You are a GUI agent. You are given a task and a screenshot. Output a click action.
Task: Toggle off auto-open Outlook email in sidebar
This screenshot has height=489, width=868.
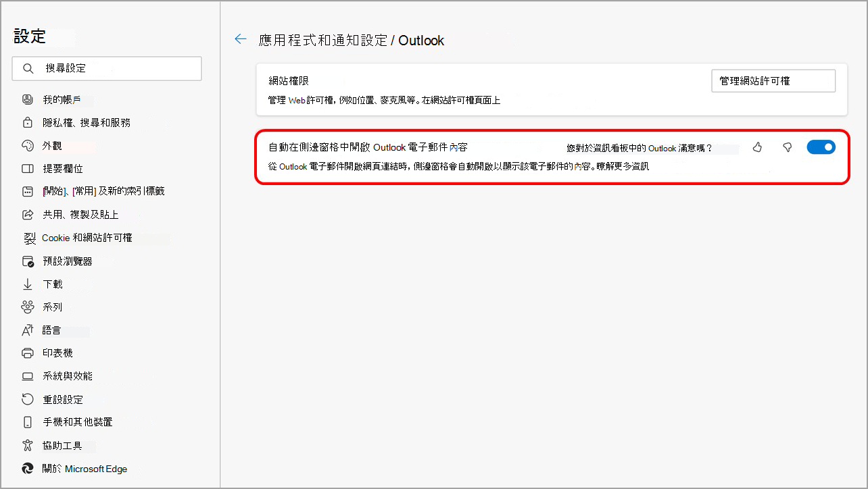pos(821,147)
